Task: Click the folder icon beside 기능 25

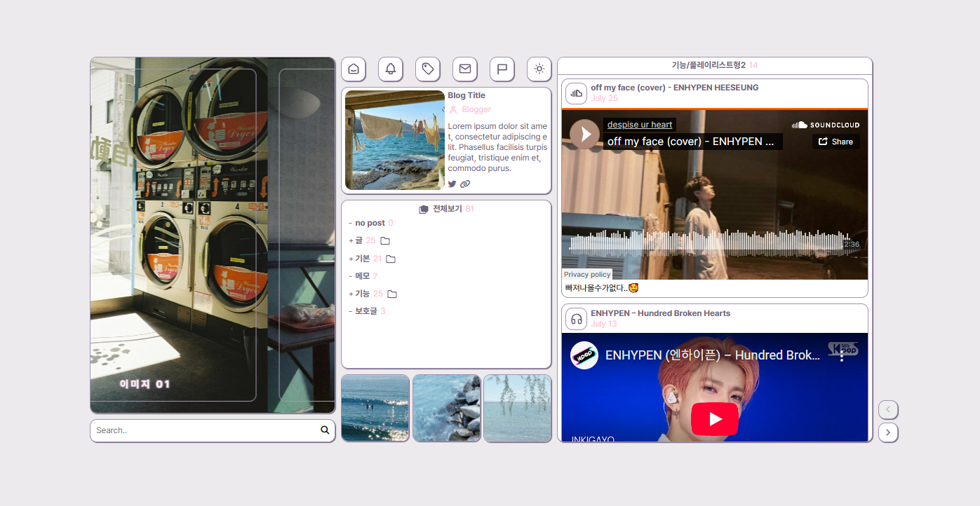Action: point(392,294)
